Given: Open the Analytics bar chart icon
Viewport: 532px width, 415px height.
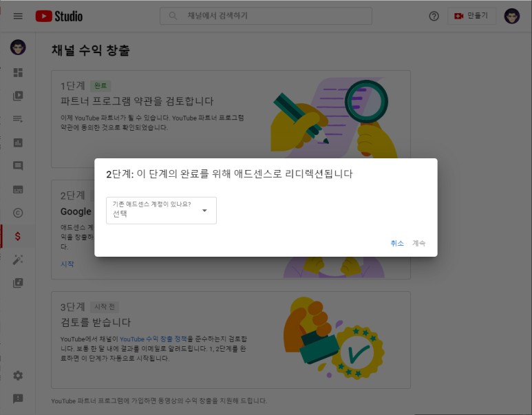Looking at the screenshot, I should [x=18, y=142].
